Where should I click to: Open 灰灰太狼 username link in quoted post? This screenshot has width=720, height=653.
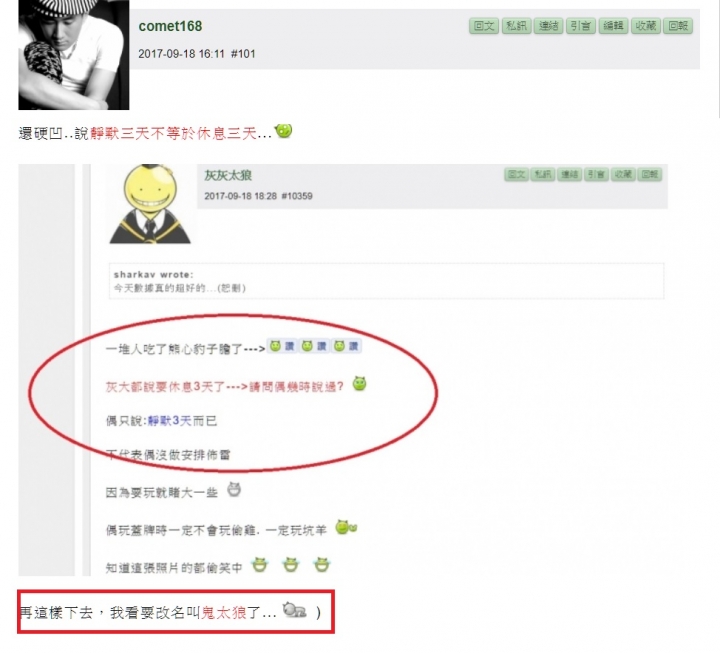[228, 175]
